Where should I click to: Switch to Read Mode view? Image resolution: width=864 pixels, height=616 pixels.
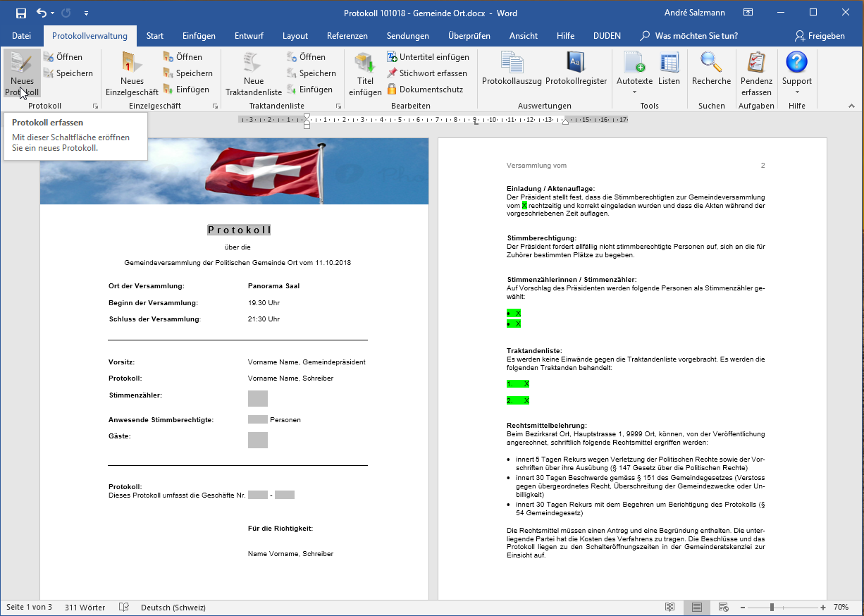(x=670, y=608)
